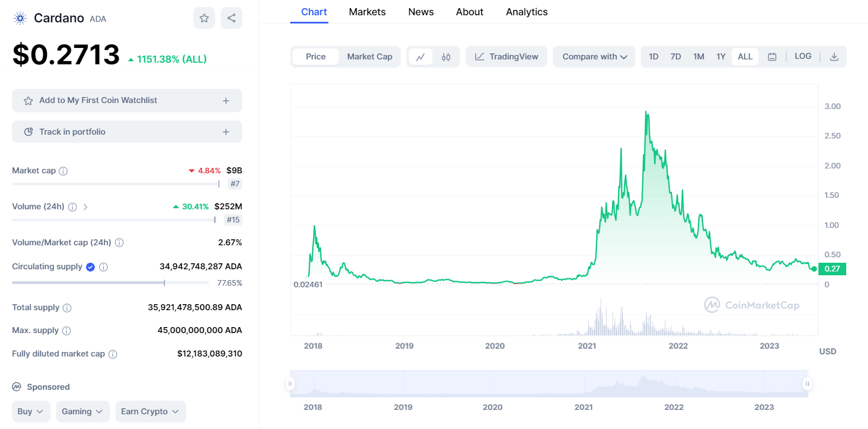Click the range navigator mini chart
The width and height of the screenshot is (868, 429).
click(549, 384)
